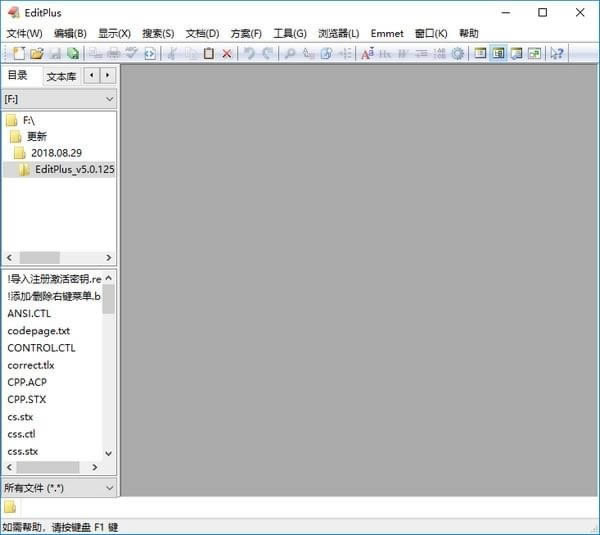
Task: Open the F: drive dropdown
Action: (x=109, y=99)
